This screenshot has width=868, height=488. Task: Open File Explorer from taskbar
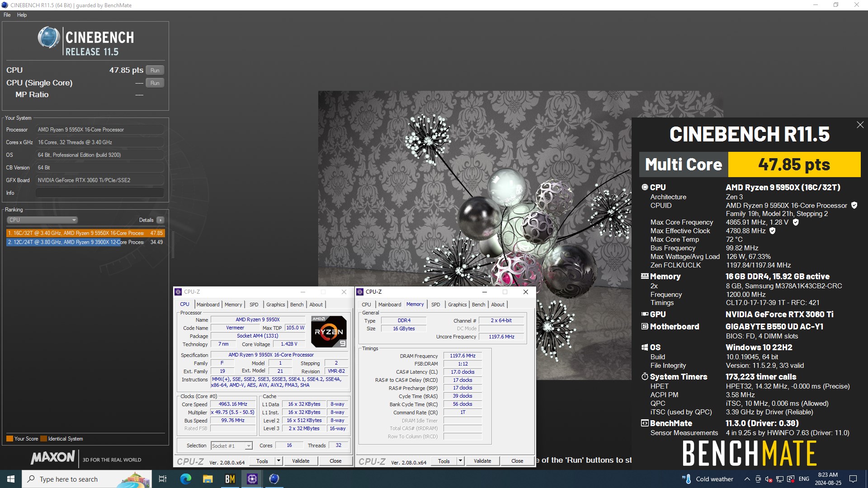point(208,479)
